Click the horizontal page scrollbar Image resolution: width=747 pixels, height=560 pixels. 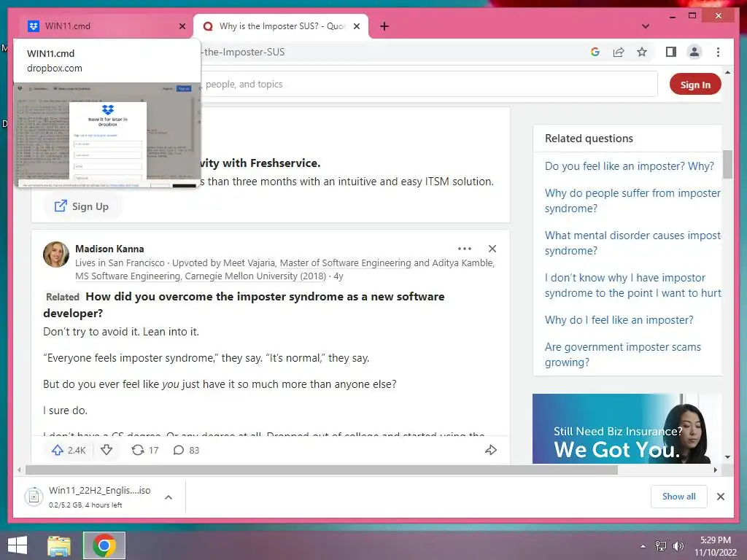coord(322,470)
